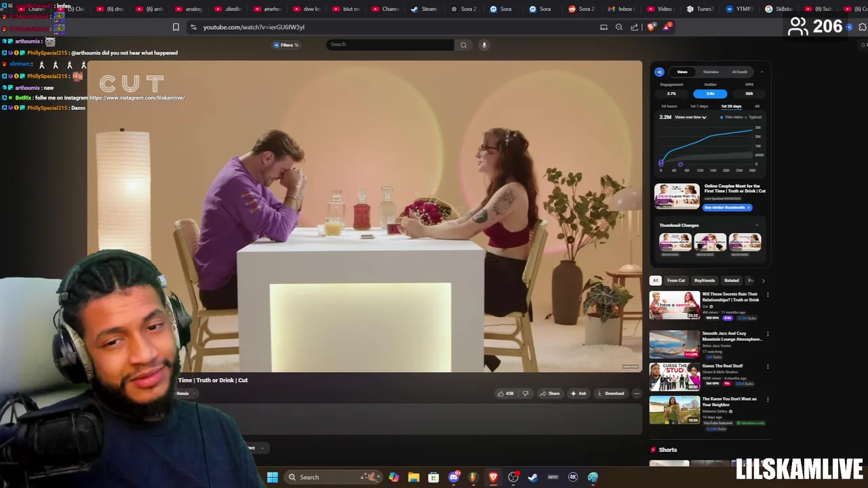Collapse the Thumbnail Changes section
The width and height of the screenshot is (868, 488).
757,225
